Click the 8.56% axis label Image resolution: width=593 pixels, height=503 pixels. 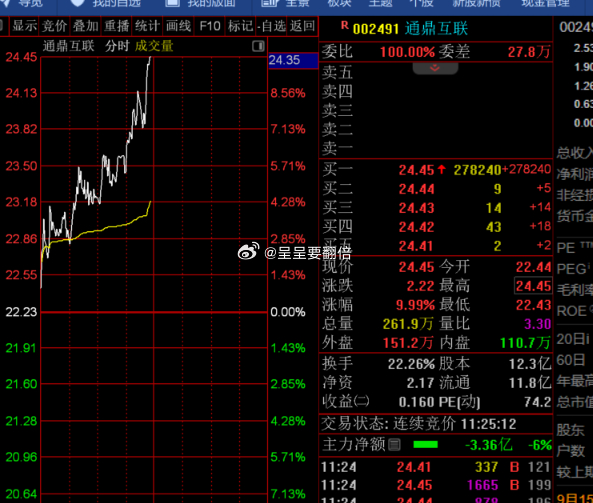point(288,93)
